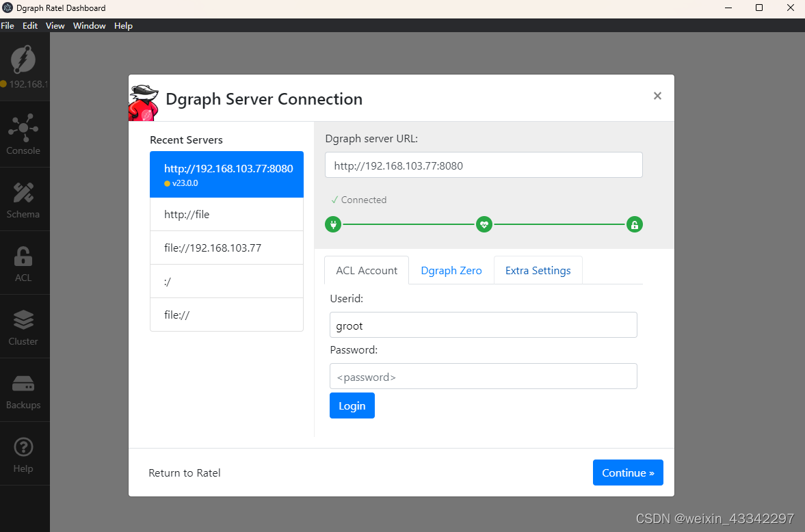The width and height of the screenshot is (805, 532).
Task: Click the Continue button
Action: (x=628, y=473)
